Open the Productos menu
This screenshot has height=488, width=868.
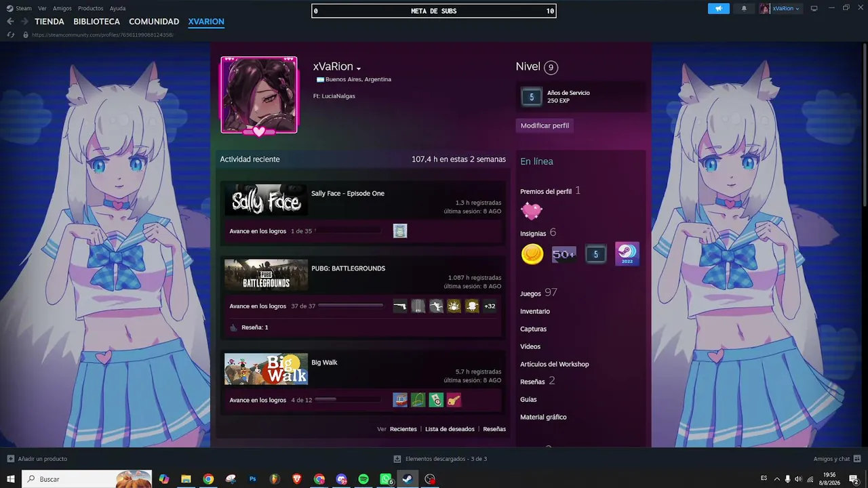tap(91, 8)
